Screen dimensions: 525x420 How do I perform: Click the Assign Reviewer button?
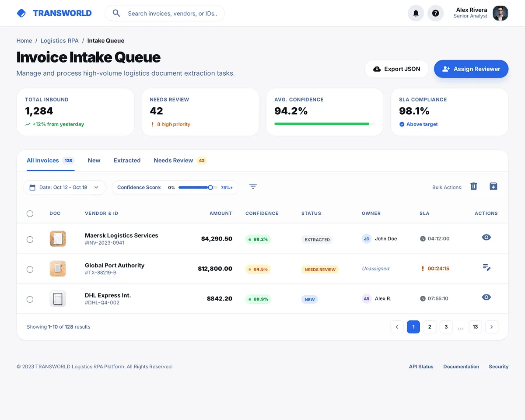[x=471, y=69]
